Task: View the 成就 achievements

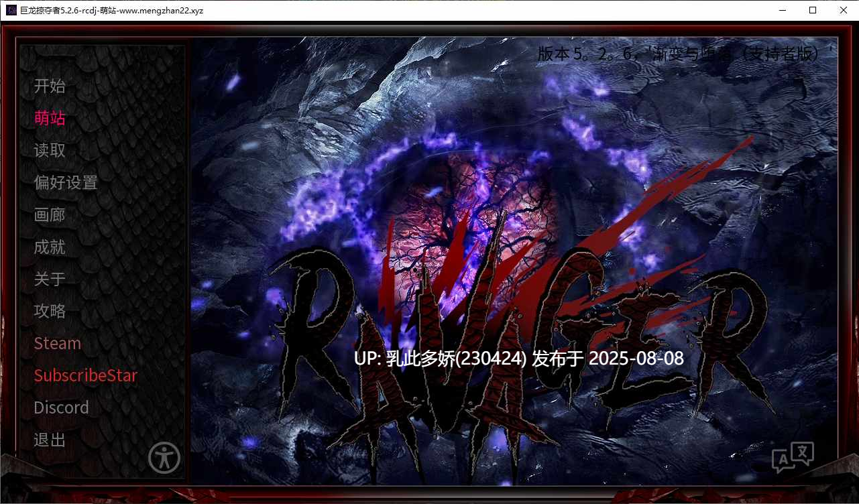Action: 50,247
